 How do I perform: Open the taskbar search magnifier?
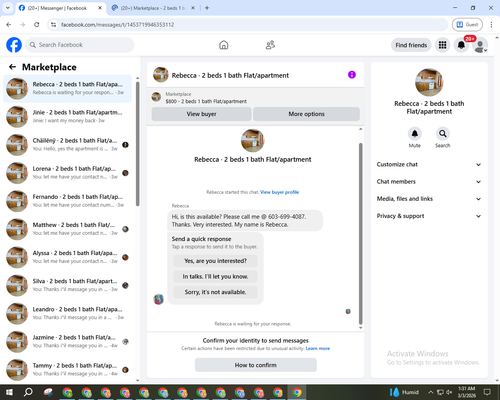(x=28, y=392)
